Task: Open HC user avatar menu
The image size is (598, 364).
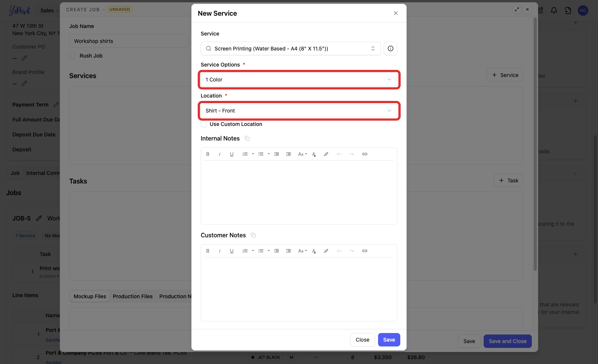Action: click(x=583, y=10)
